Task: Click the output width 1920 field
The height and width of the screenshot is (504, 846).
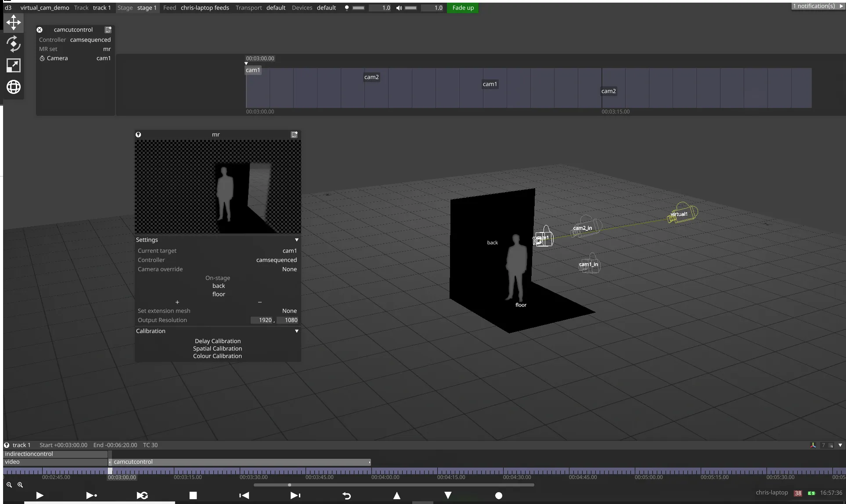Action: click(263, 320)
